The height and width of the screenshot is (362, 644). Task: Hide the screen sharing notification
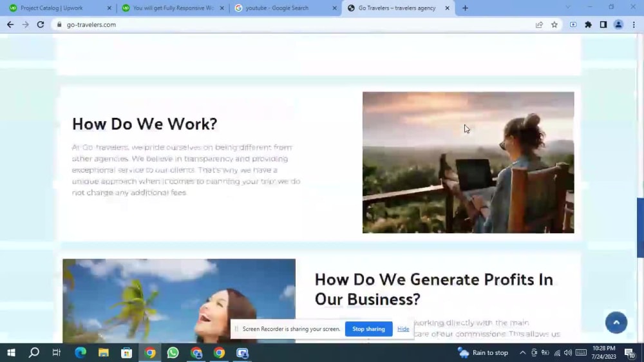tap(403, 329)
